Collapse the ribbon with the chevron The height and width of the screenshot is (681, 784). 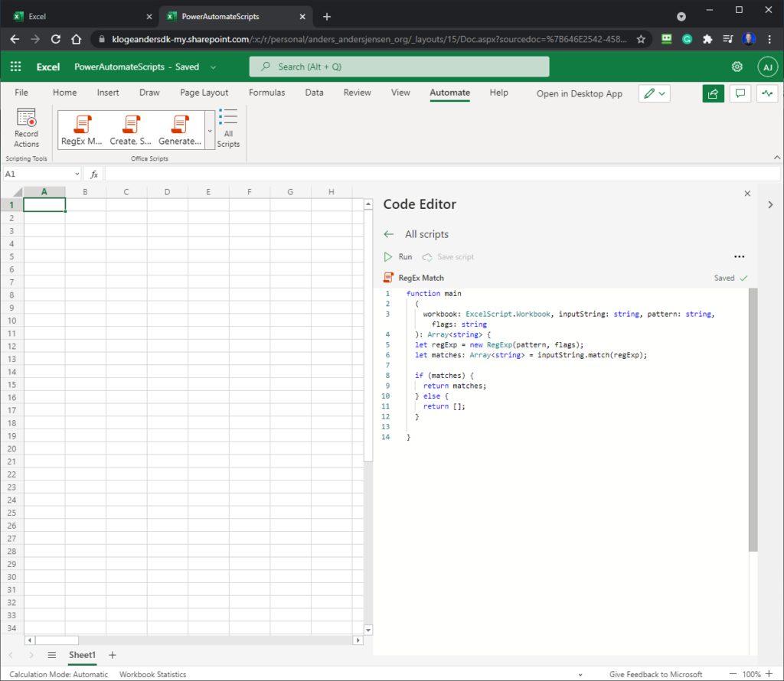(x=777, y=158)
